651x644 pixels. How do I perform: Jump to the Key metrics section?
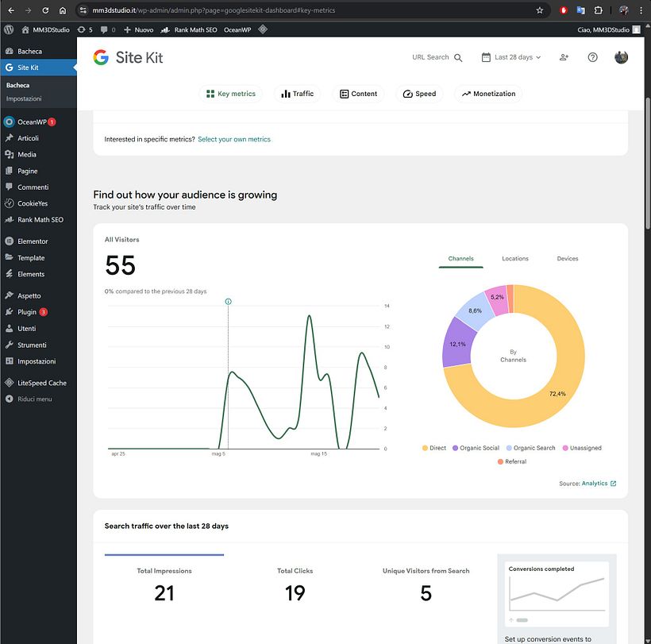(x=231, y=94)
